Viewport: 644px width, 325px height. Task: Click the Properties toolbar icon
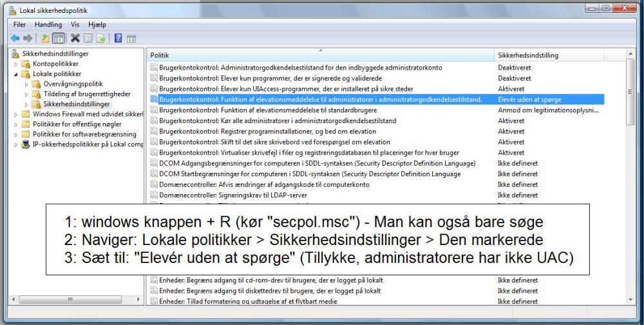(x=88, y=39)
